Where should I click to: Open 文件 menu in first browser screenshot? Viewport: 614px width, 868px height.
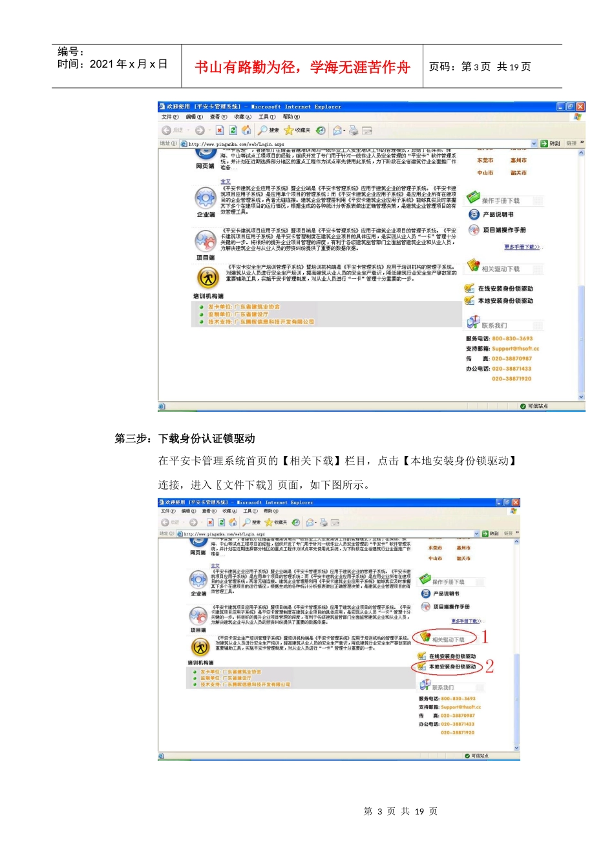(170, 117)
